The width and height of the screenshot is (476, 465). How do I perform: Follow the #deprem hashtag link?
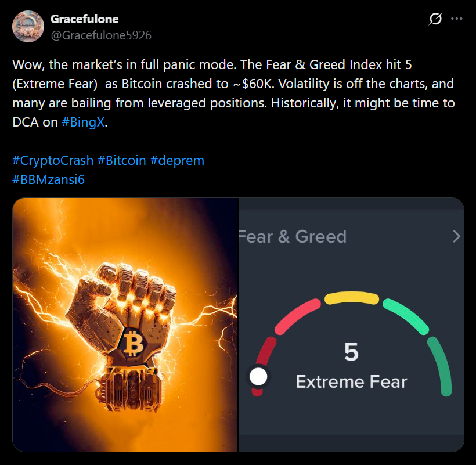point(177,160)
